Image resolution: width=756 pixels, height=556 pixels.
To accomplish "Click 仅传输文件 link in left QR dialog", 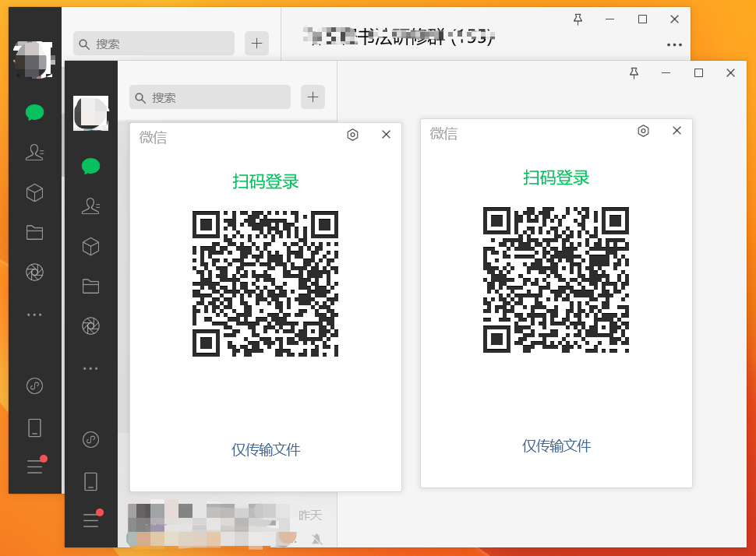I will coord(266,449).
